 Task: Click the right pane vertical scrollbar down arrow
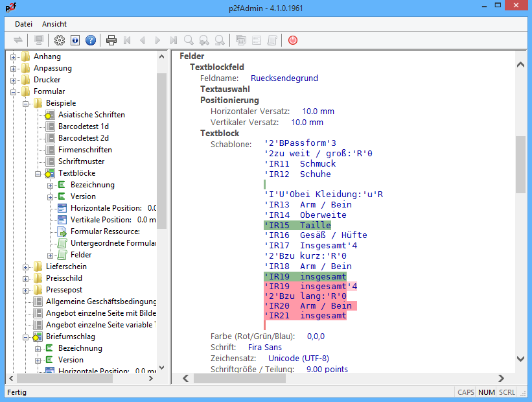point(520,359)
